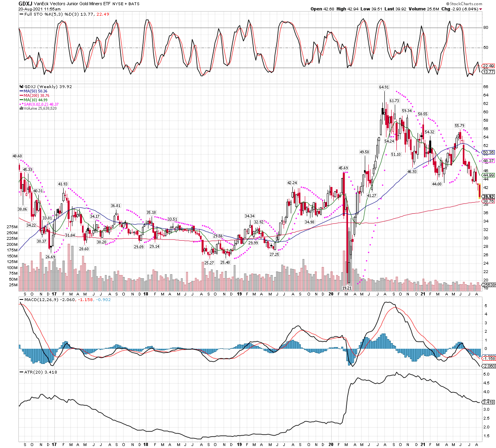Click the red down arrow beside Chg

[481, 9]
